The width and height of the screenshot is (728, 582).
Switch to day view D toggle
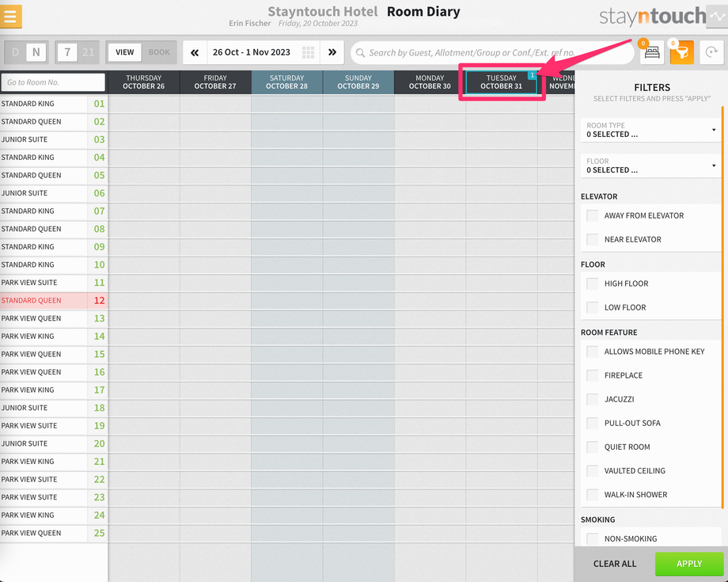(15, 52)
